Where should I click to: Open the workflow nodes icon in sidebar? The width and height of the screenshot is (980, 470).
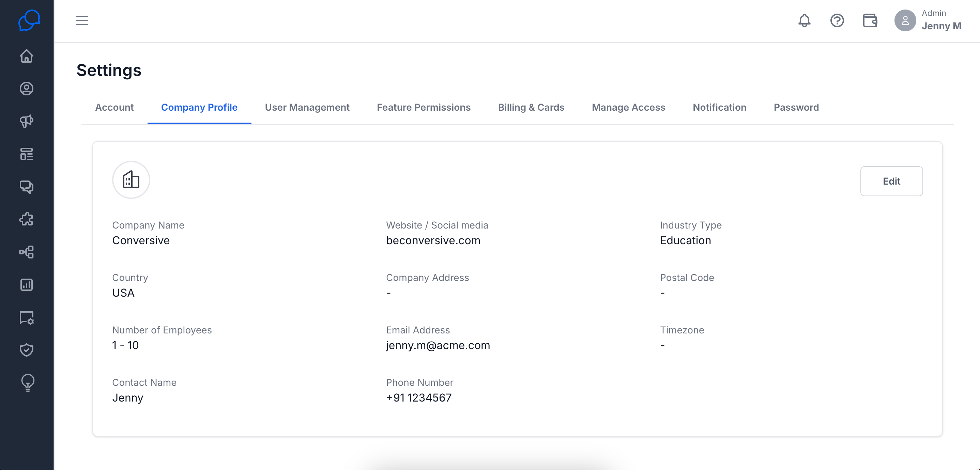(27, 252)
